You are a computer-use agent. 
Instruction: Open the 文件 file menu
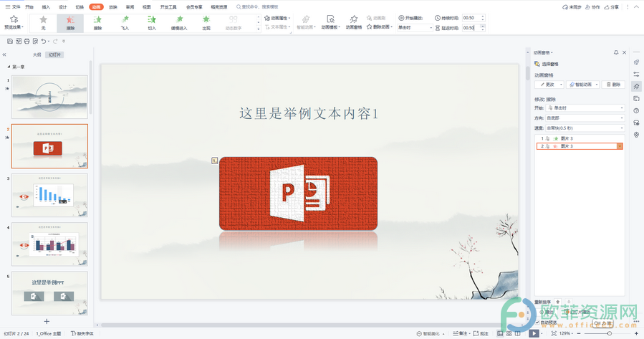pyautogui.click(x=13, y=7)
